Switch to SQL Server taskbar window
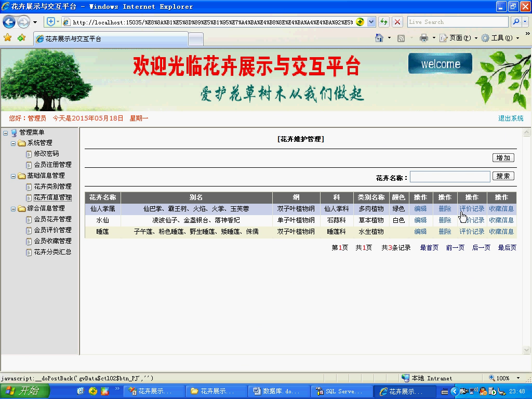 pos(342,391)
